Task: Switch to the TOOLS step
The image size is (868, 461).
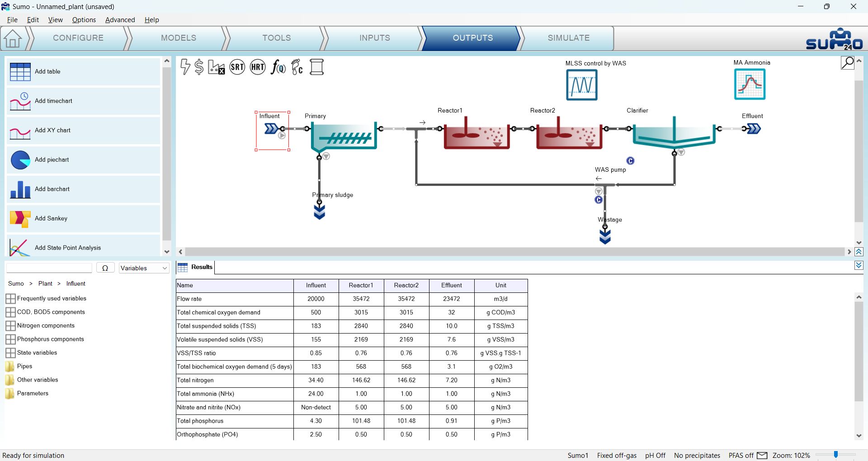Action: coord(277,38)
